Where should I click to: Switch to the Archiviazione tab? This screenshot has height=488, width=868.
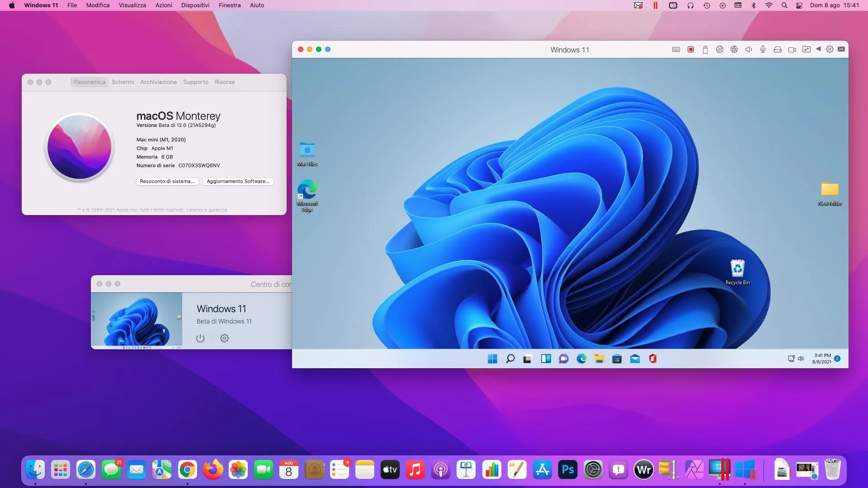[158, 82]
